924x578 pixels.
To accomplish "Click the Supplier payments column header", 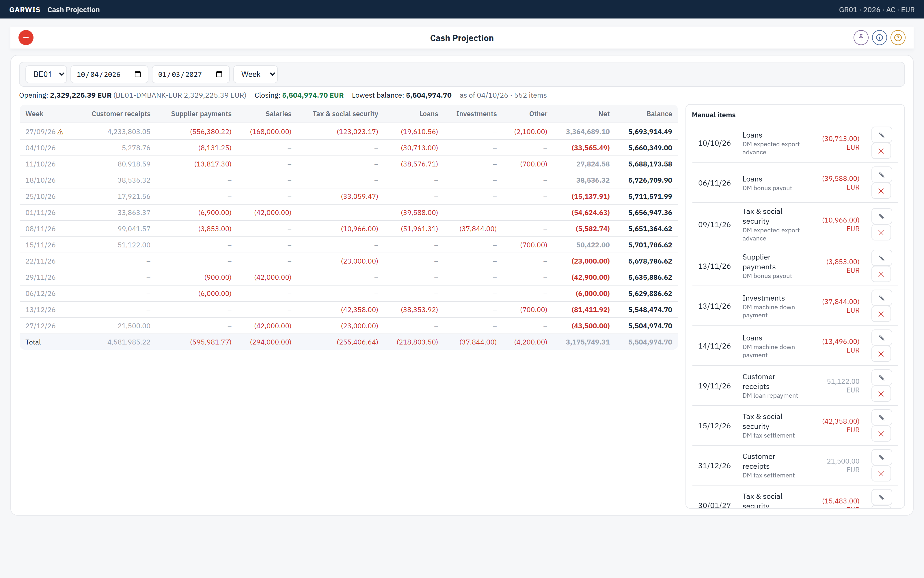I will coord(201,114).
